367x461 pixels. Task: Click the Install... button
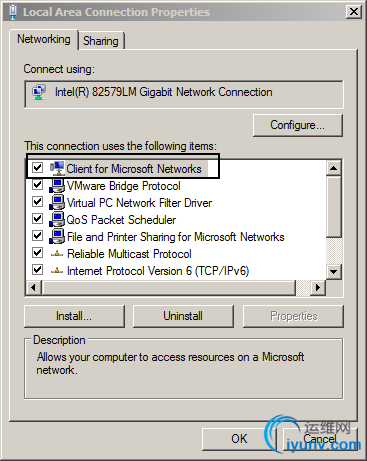click(x=74, y=316)
